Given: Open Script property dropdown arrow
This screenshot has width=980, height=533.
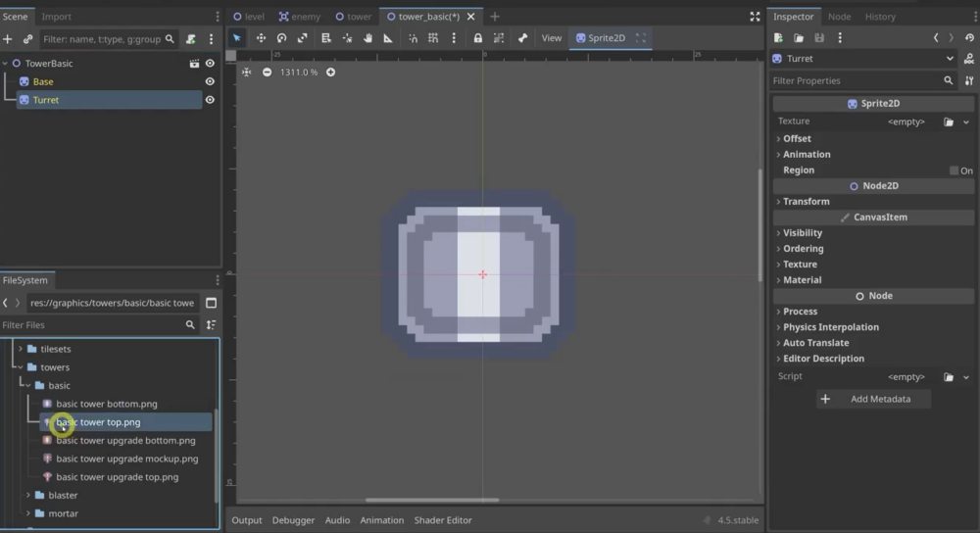Looking at the screenshot, I should [966, 377].
